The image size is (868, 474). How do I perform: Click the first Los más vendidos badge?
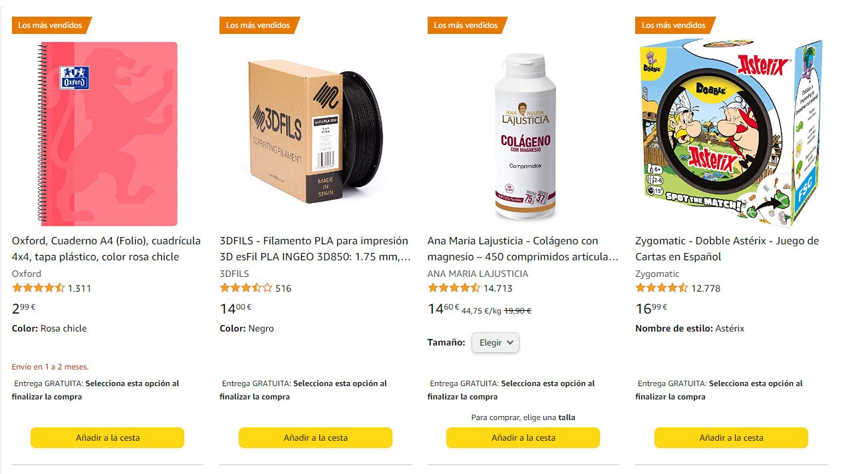(51, 25)
